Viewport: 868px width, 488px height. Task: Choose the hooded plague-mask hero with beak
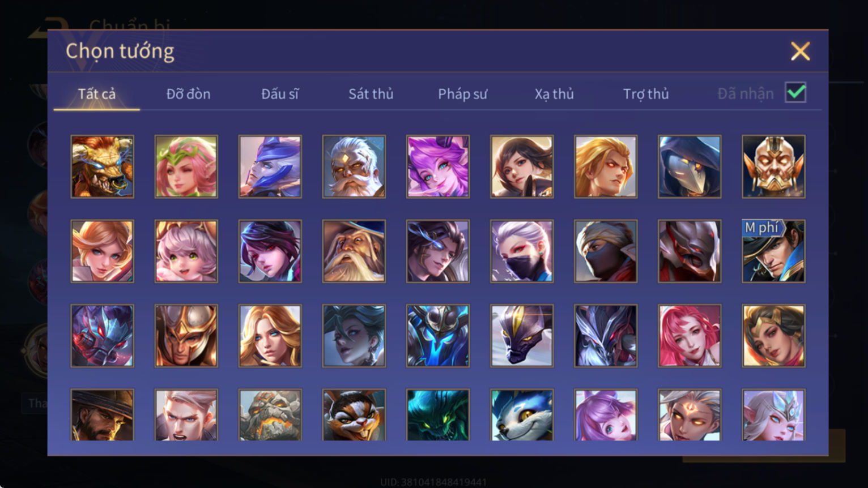click(x=690, y=166)
